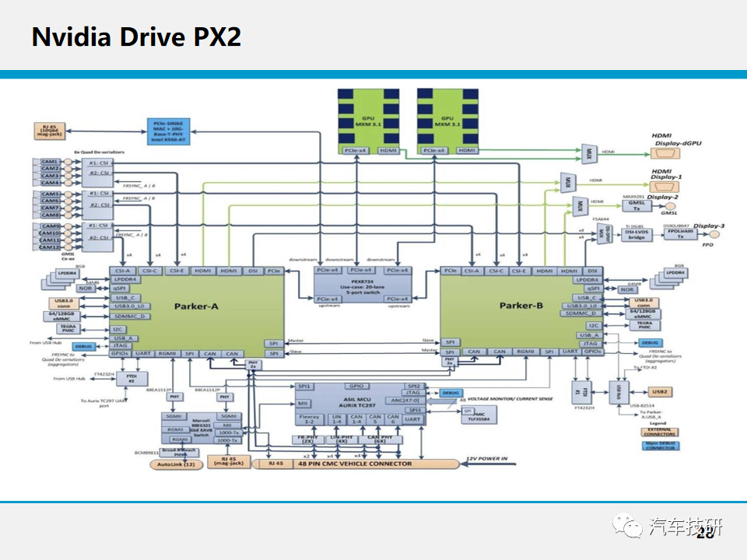Select the Flexray 1-2 port on the MCU
This screenshot has height=560, width=747.
309,419
